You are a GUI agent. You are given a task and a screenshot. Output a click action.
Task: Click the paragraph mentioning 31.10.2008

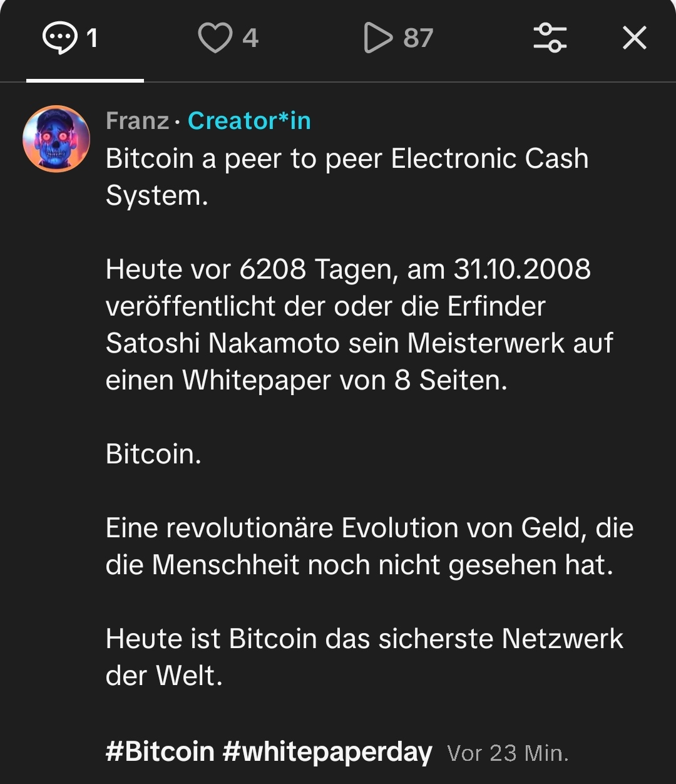(359, 324)
